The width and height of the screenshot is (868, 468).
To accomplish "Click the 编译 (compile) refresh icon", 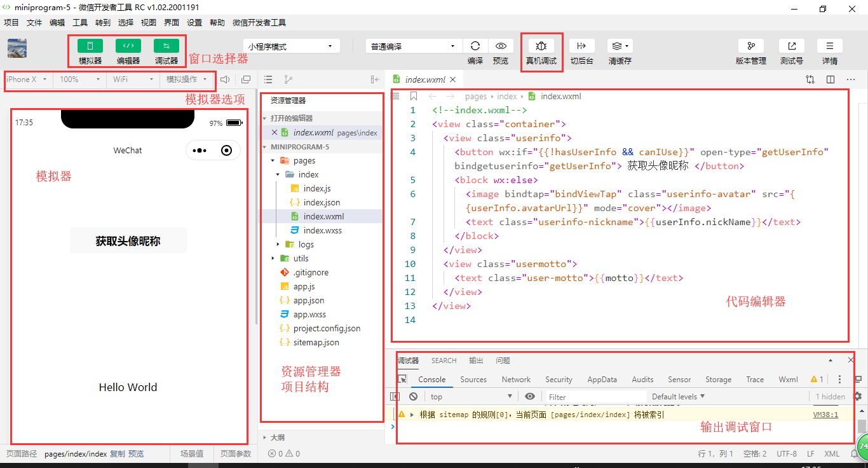I will pos(475,46).
